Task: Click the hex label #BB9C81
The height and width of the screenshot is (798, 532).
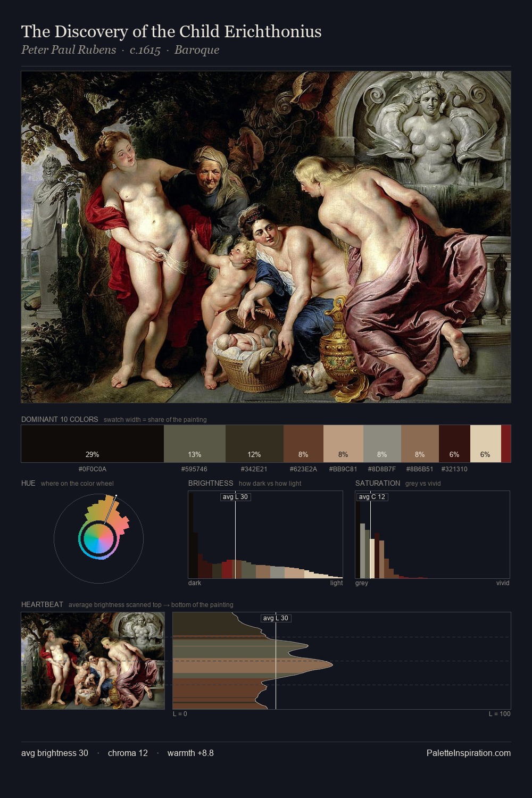Action: pos(343,469)
